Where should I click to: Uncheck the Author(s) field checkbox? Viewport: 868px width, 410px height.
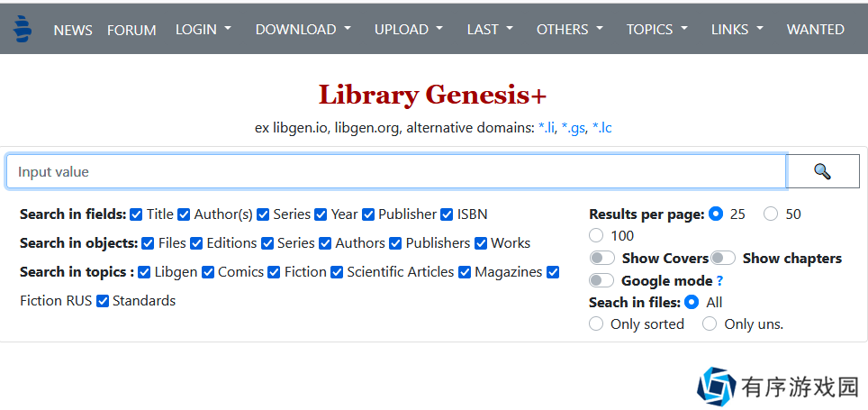click(x=184, y=214)
